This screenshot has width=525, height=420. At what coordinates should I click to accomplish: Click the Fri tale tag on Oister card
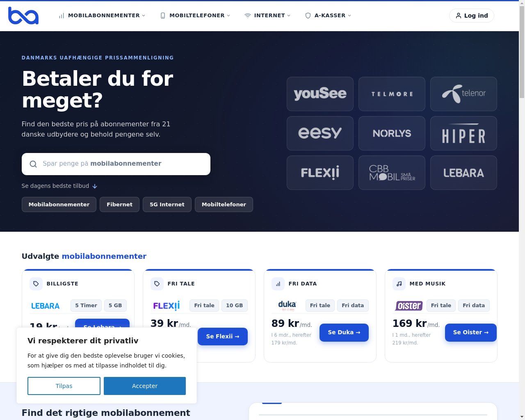pyautogui.click(x=441, y=306)
